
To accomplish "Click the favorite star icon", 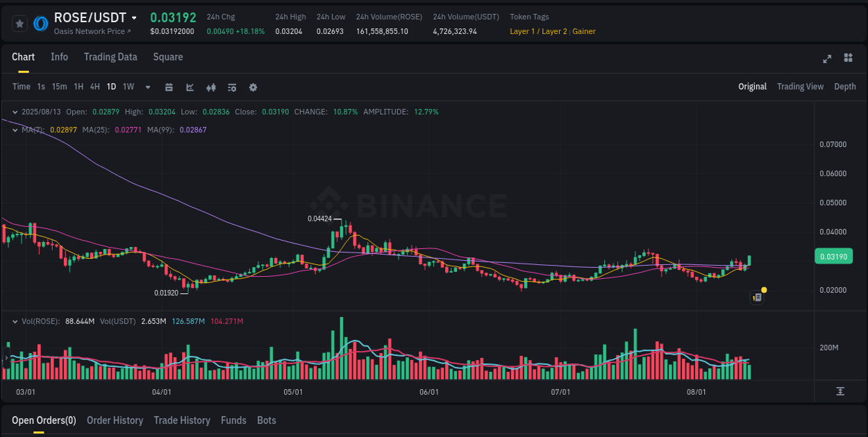I will (x=19, y=24).
